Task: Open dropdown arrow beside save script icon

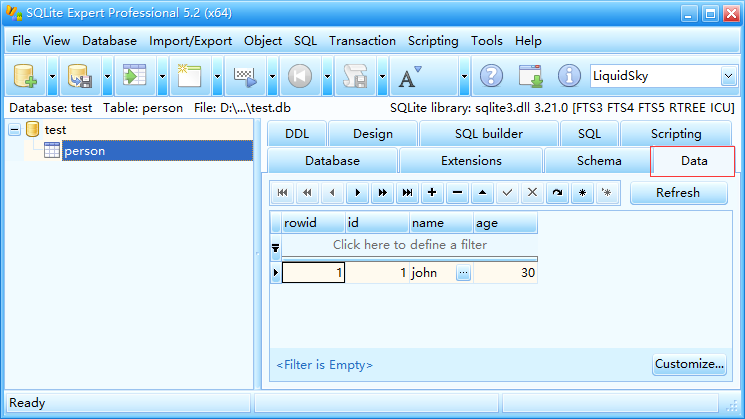Action: tap(382, 76)
